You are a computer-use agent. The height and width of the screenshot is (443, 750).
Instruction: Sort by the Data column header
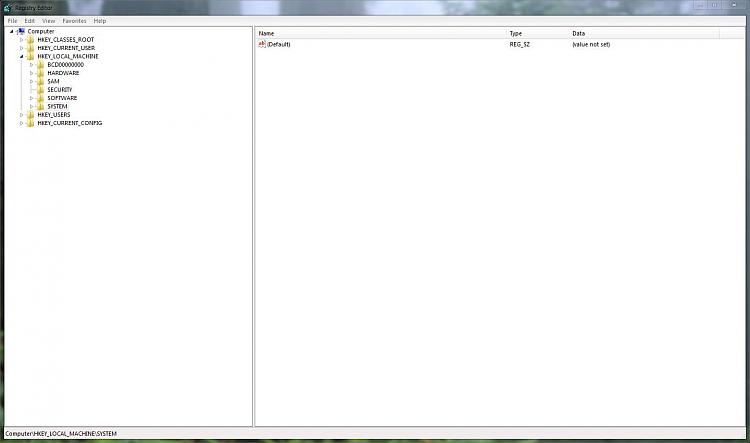(644, 33)
